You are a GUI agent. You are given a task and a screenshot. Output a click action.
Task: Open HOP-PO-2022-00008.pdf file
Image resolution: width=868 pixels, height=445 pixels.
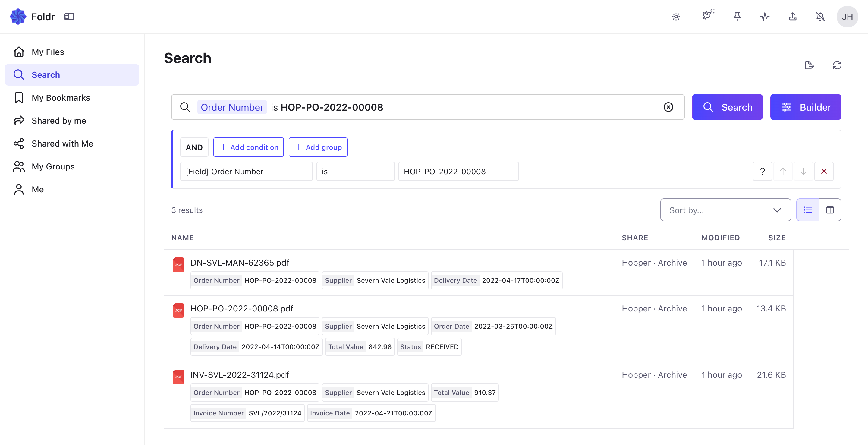(242, 308)
